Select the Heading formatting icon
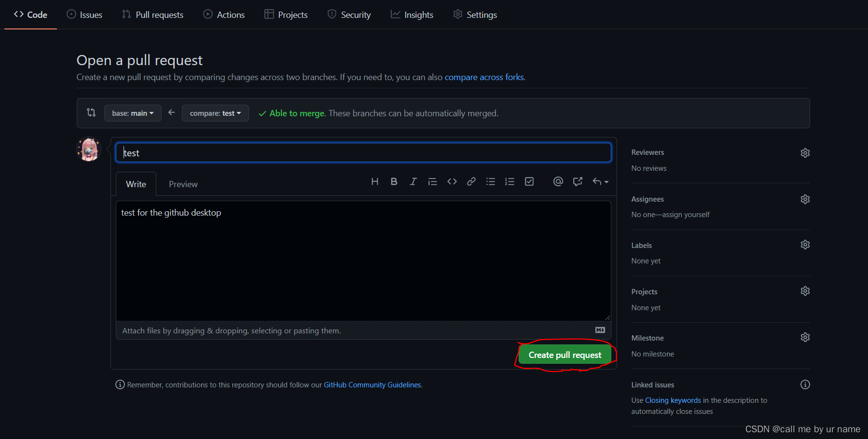Image resolution: width=868 pixels, height=439 pixels. [375, 181]
